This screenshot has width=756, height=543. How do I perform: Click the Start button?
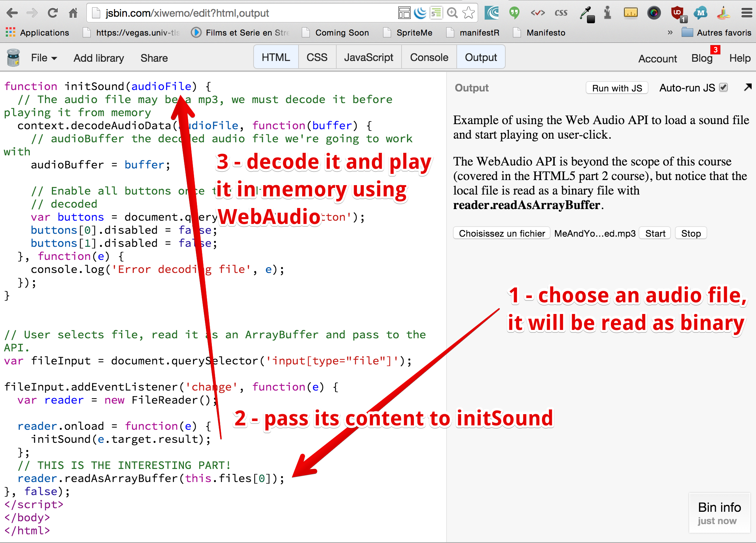[x=655, y=233]
